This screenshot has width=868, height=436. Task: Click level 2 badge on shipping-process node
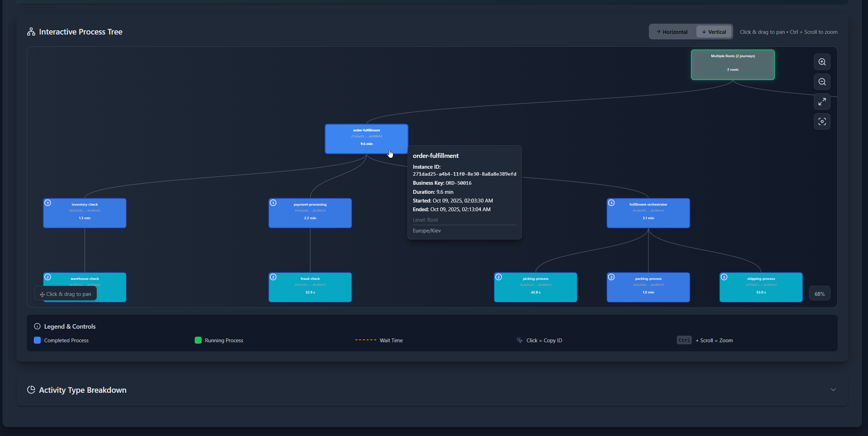coord(724,277)
